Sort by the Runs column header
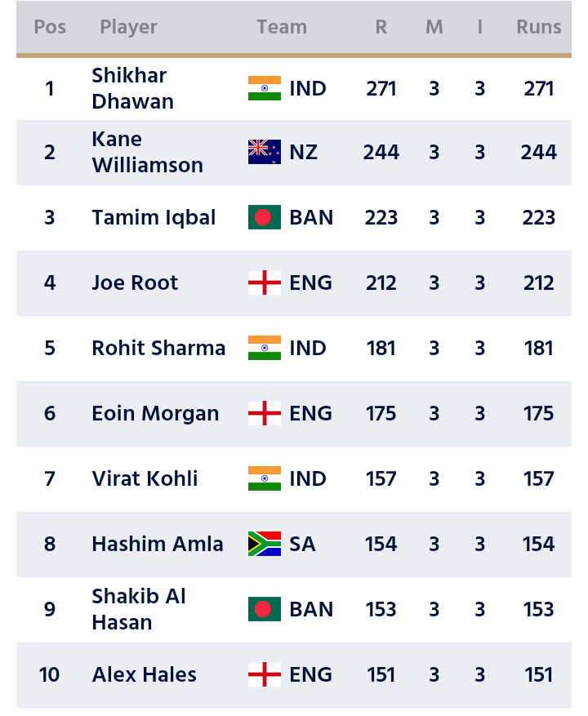The height and width of the screenshot is (716, 588). 539,26
